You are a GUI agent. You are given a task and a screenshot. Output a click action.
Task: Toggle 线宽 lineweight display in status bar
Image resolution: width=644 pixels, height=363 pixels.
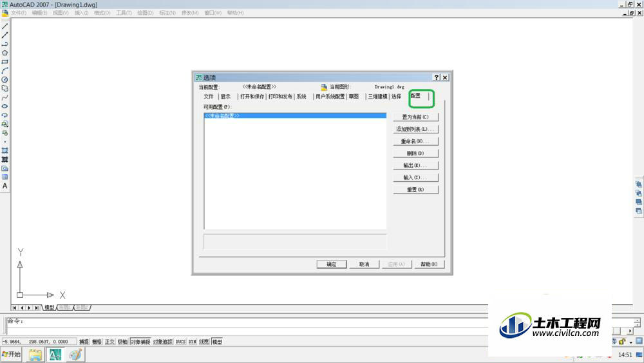[204, 342]
